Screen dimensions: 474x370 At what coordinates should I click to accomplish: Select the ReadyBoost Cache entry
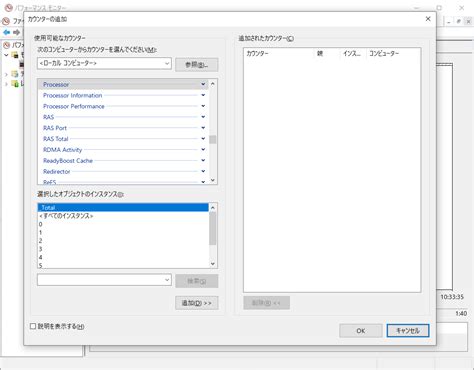[x=123, y=161]
